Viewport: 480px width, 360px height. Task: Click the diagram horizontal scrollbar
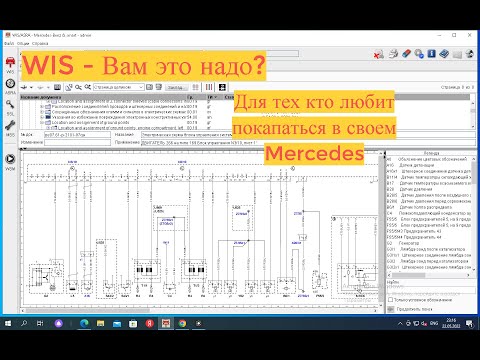200,310
